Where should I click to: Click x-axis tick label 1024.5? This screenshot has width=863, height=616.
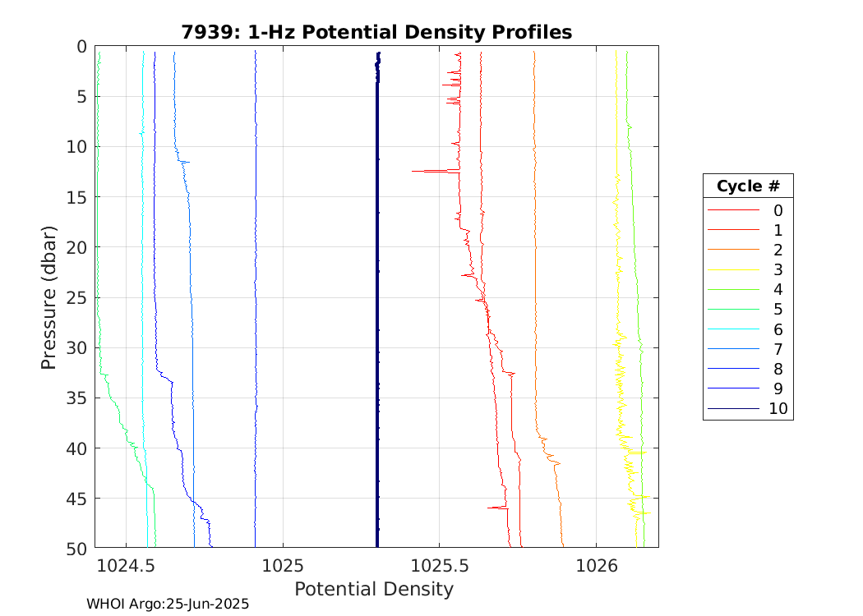[126, 565]
